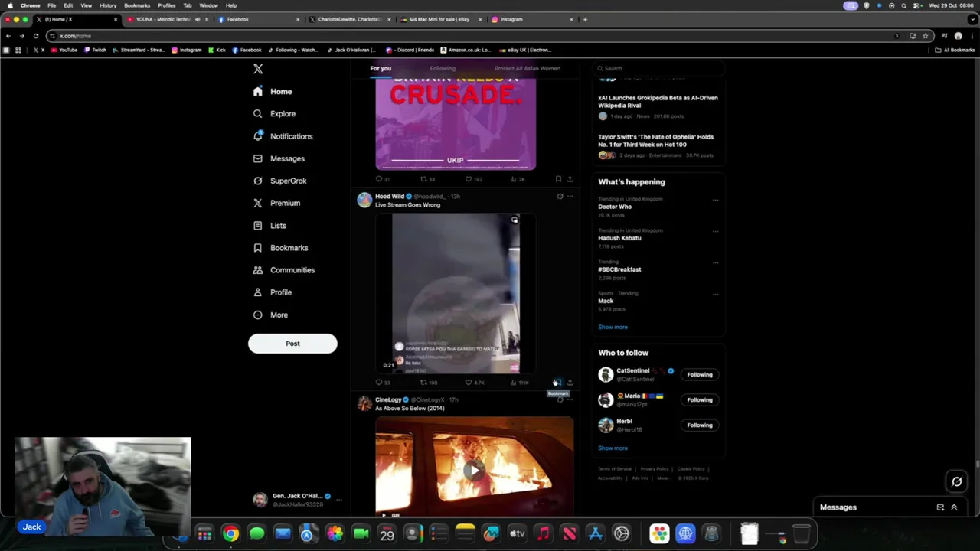Image resolution: width=980 pixels, height=551 pixels.
Task: Expand the Messages drawer
Action: pos(954,507)
